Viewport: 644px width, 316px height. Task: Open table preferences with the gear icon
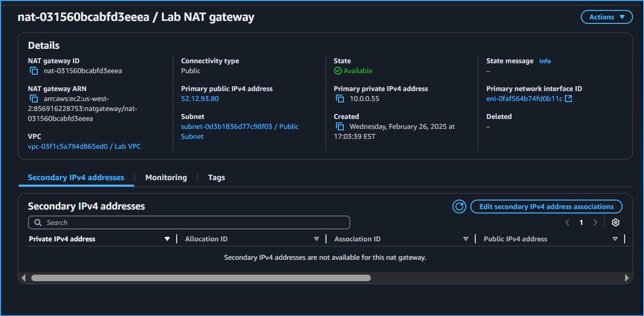tap(616, 222)
